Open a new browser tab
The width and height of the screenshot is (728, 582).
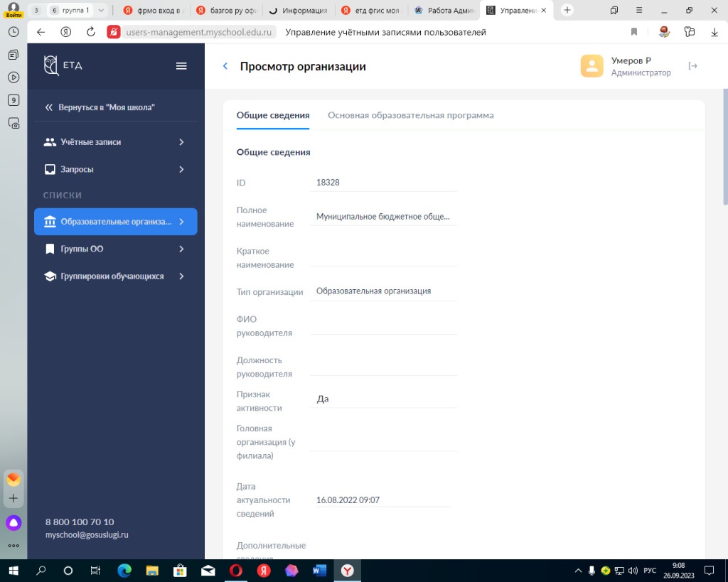pyautogui.click(x=567, y=10)
